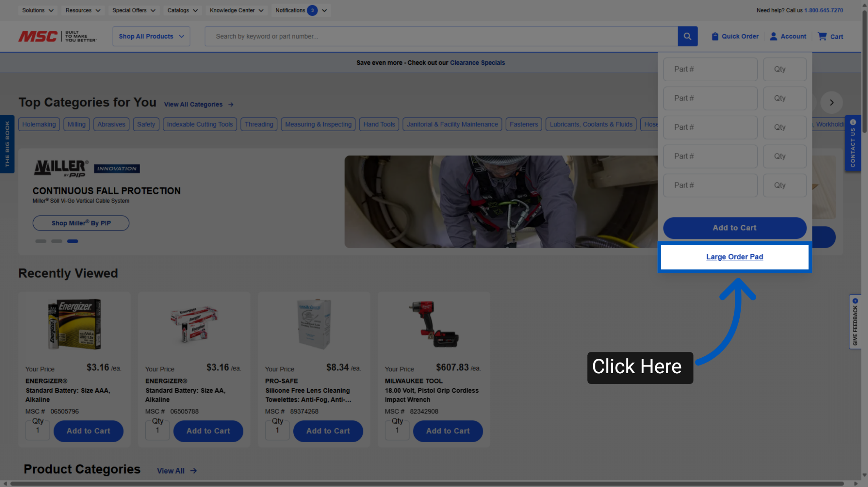Open the Milwaukee impact wrench image
Viewport: 868px width, 487px height.
click(434, 324)
